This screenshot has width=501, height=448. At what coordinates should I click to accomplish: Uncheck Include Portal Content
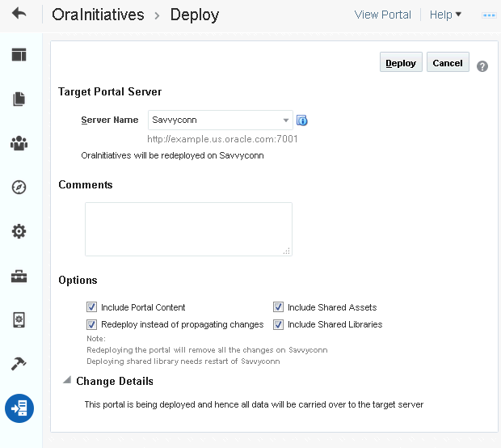pos(92,307)
